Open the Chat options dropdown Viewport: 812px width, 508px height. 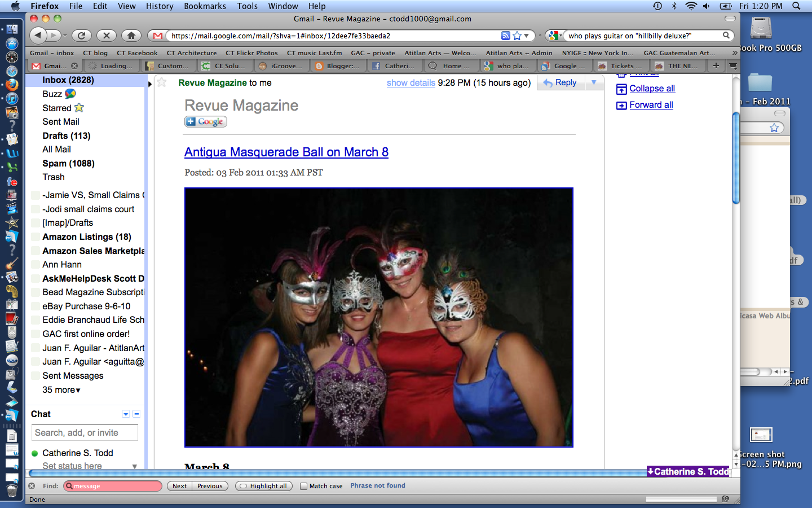coord(126,414)
